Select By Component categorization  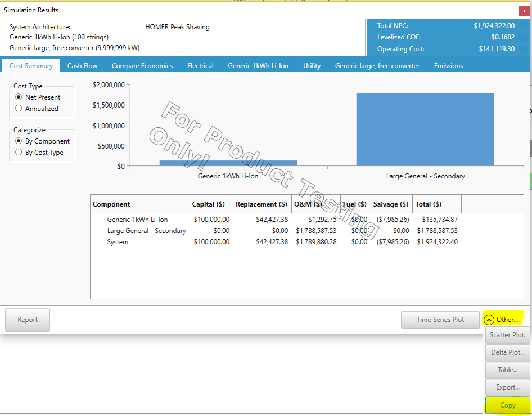point(19,141)
